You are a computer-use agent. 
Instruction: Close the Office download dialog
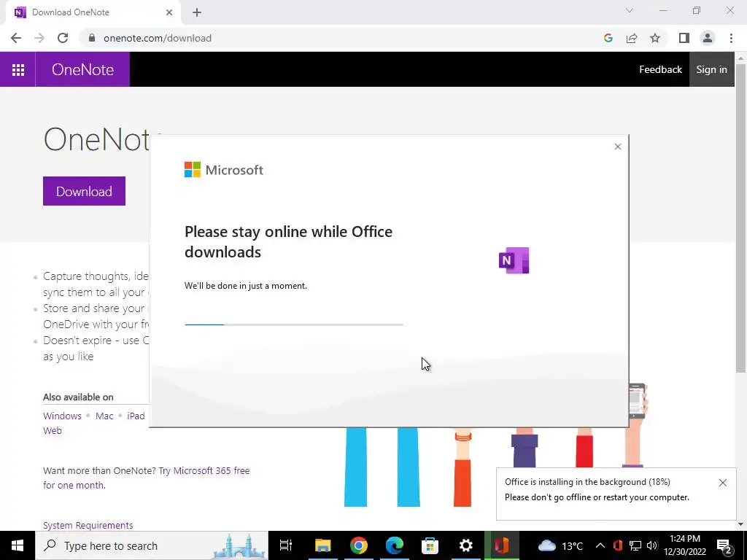[x=617, y=147]
